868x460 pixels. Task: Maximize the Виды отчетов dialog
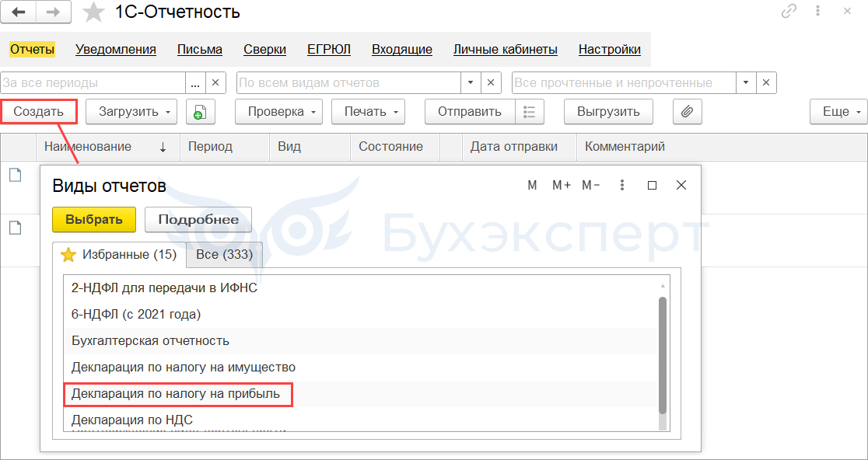point(652,185)
